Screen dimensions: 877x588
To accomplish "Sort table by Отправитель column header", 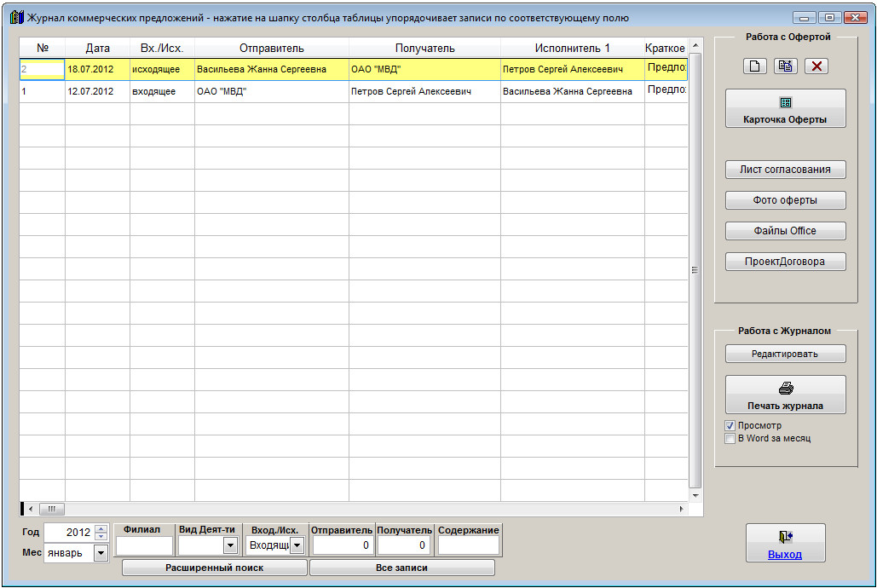I will 271,49.
